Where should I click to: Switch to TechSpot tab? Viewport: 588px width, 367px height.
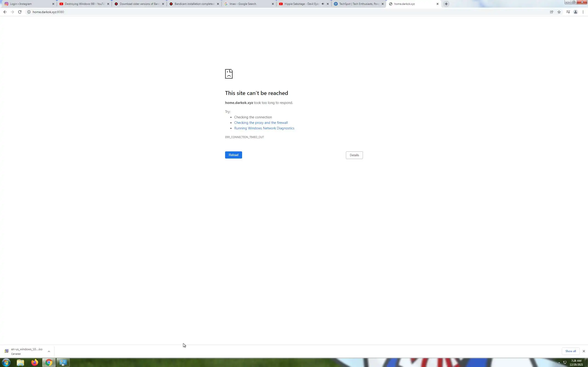tap(357, 4)
